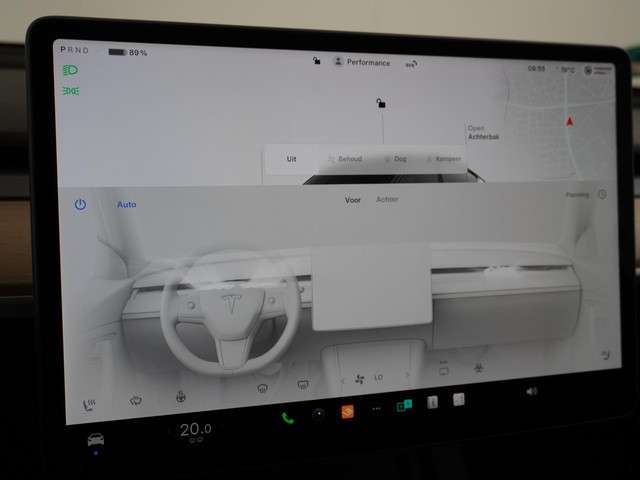Viewport: 640px width, 480px height.
Task: Open the Performance driver profile
Action: point(362,62)
